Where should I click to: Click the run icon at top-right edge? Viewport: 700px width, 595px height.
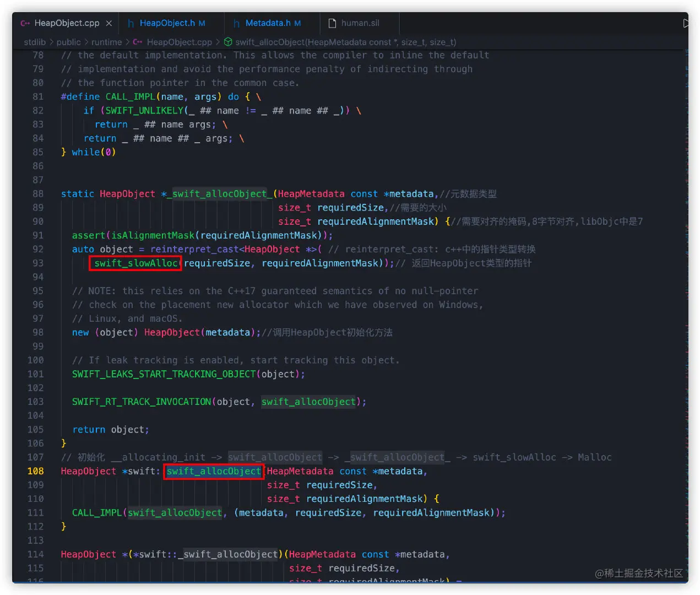[685, 23]
